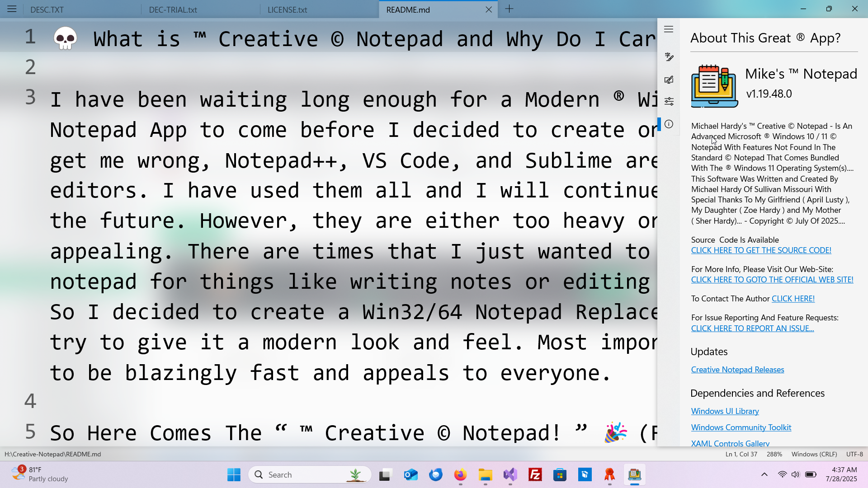This screenshot has width=868, height=488.
Task: Open the weather widget showing 81°F
Action: [40, 474]
